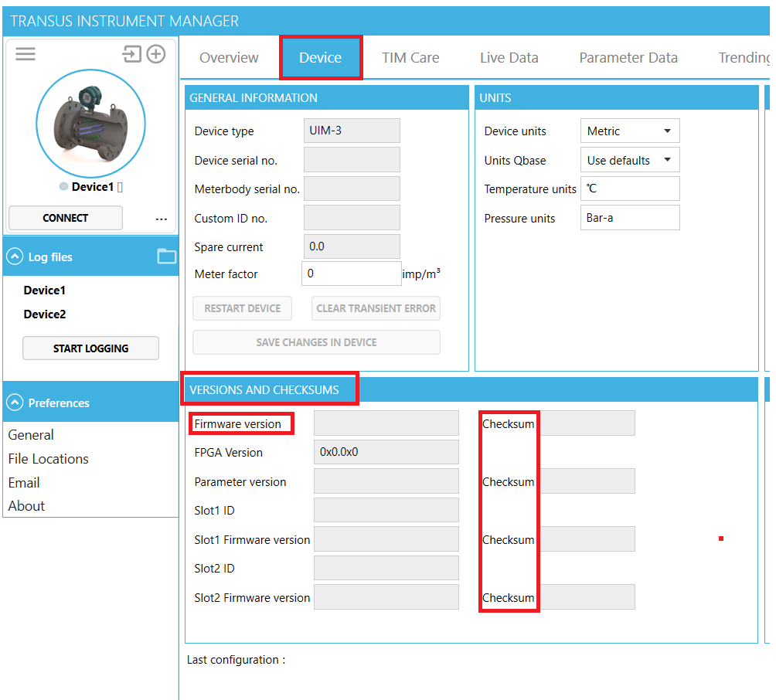Viewport: 776px width, 700px height.
Task: Click the add device plus icon
Action: 156,53
